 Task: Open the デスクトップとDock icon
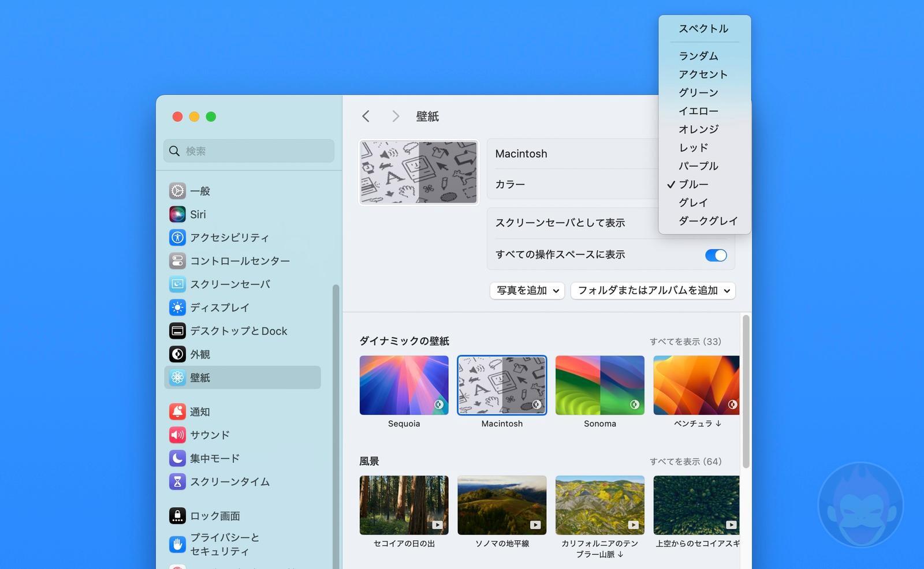177,331
